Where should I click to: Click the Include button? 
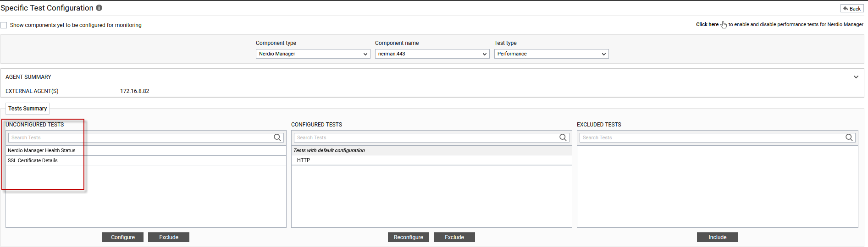point(718,237)
